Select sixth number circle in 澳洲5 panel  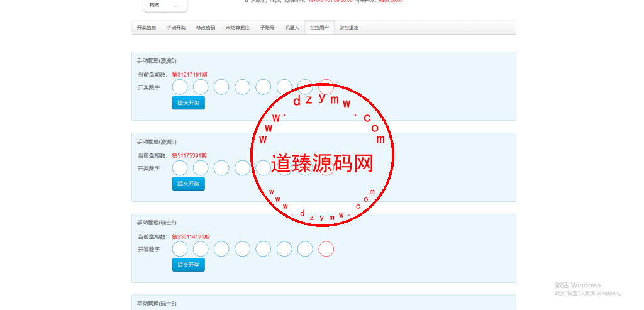coord(284,87)
